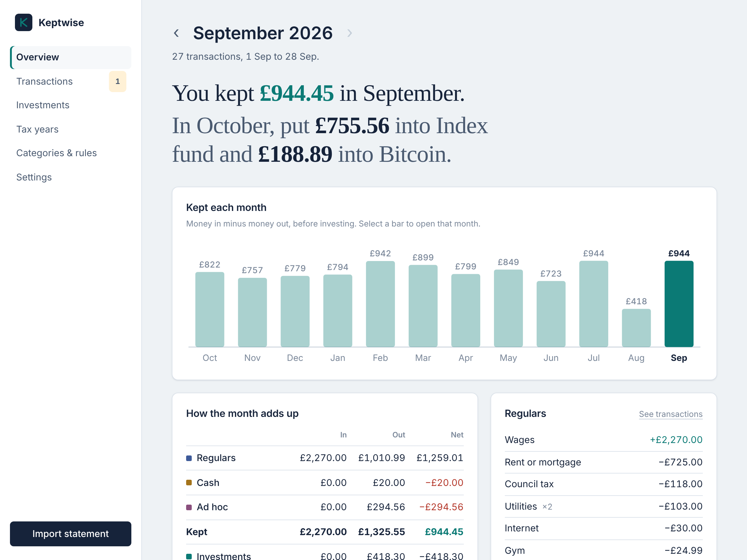Click the Out column header
747x560 pixels.
398,435
